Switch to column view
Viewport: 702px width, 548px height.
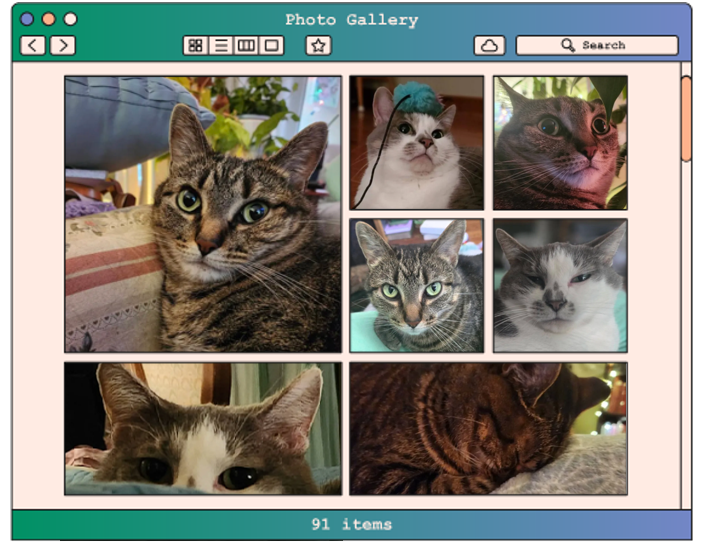tap(246, 45)
